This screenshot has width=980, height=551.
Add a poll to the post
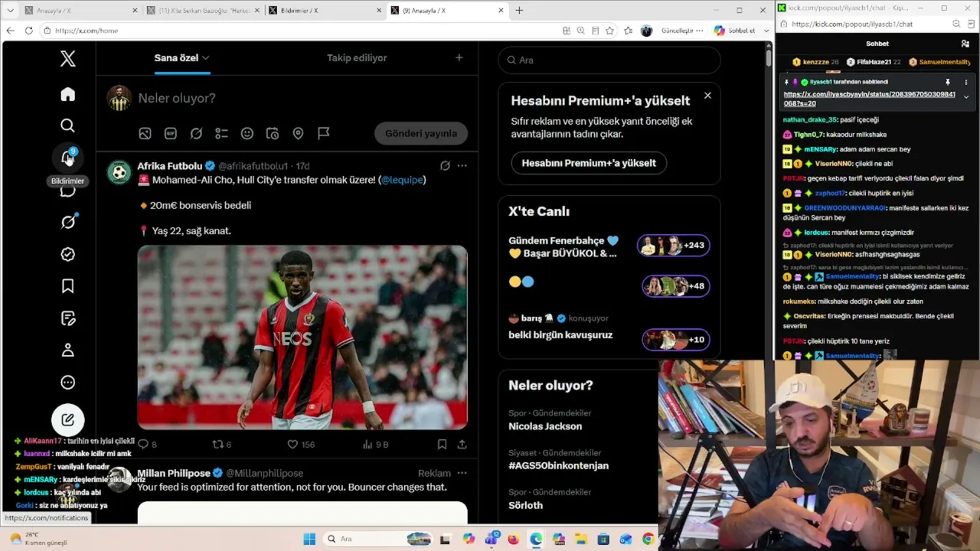click(221, 133)
